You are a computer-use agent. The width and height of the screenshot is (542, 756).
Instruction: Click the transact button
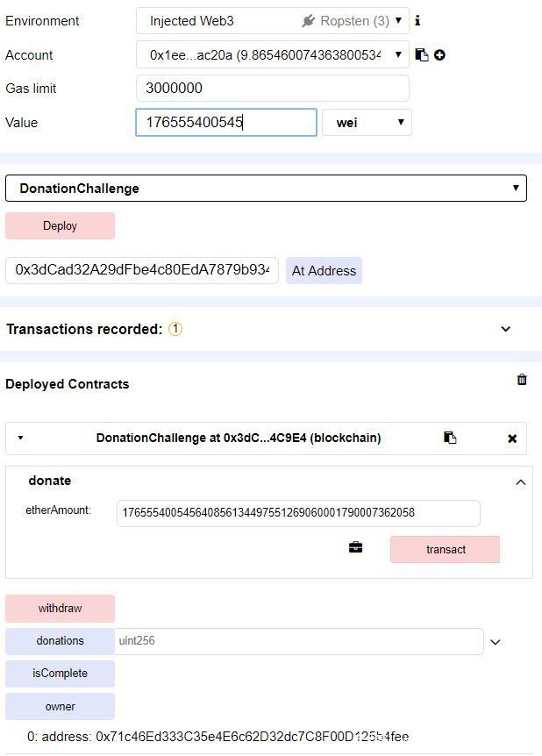click(445, 549)
